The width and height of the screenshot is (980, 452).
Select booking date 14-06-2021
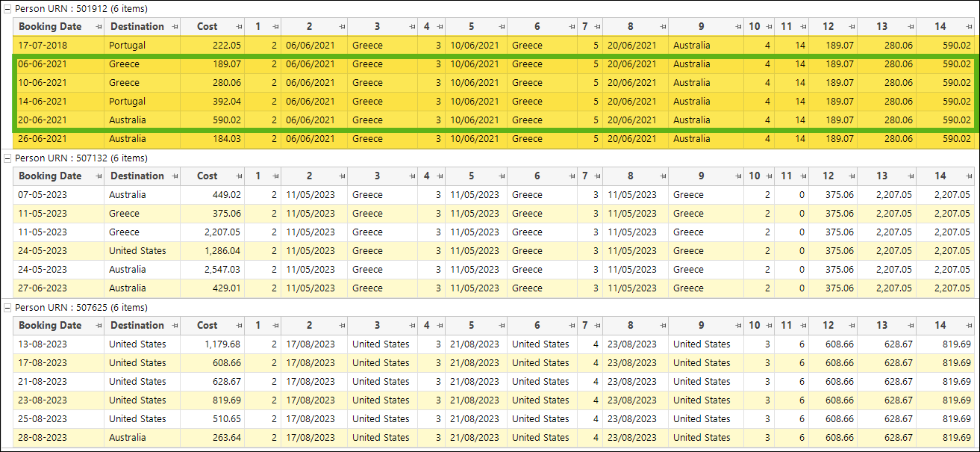(x=59, y=102)
